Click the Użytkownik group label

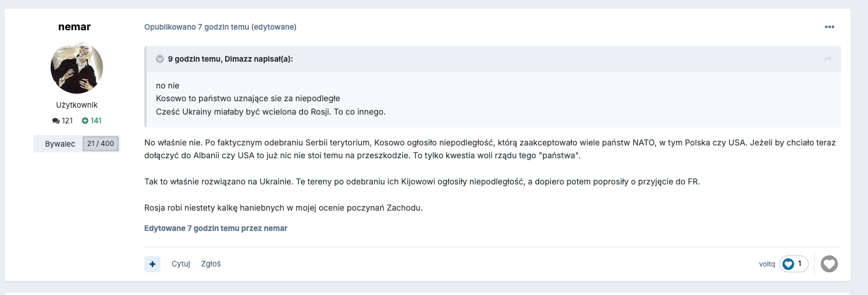[x=77, y=105]
